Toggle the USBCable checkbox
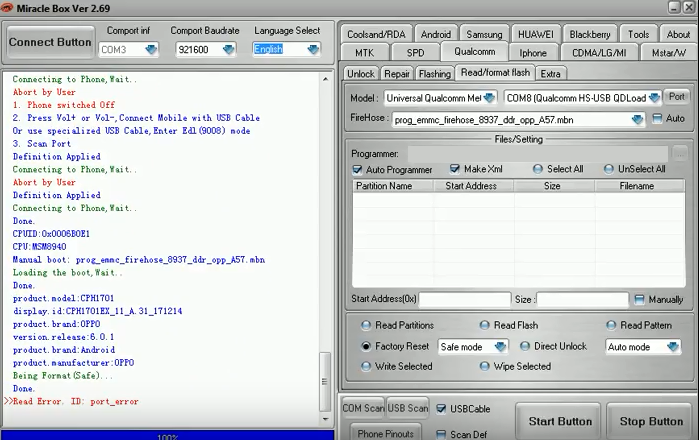699x440 pixels. (x=441, y=409)
